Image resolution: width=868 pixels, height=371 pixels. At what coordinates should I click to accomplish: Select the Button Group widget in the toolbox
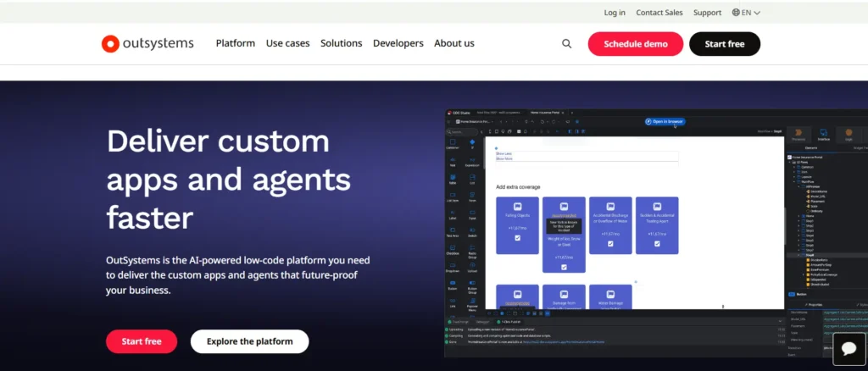[472, 287]
